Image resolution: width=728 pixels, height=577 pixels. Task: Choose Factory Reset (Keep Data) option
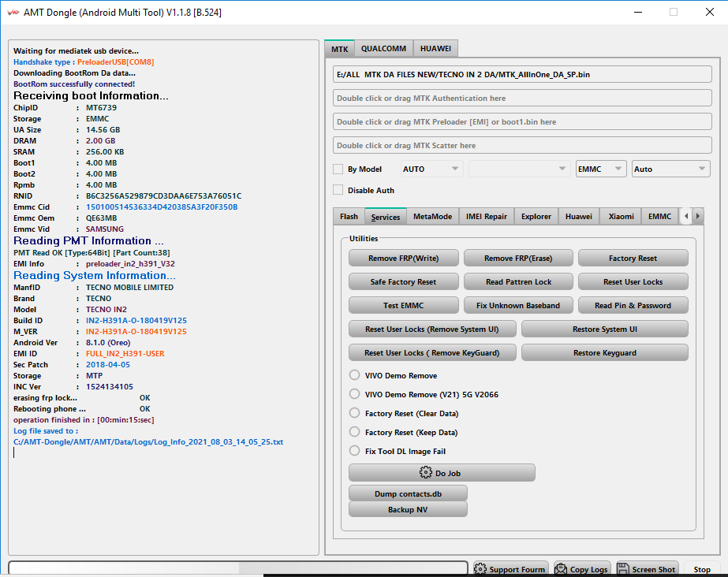(354, 432)
